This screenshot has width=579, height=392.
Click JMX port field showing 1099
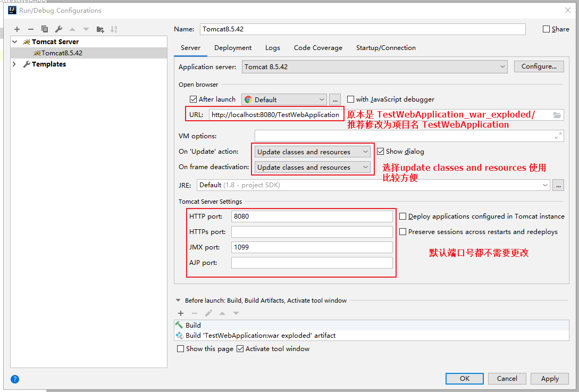pos(312,247)
